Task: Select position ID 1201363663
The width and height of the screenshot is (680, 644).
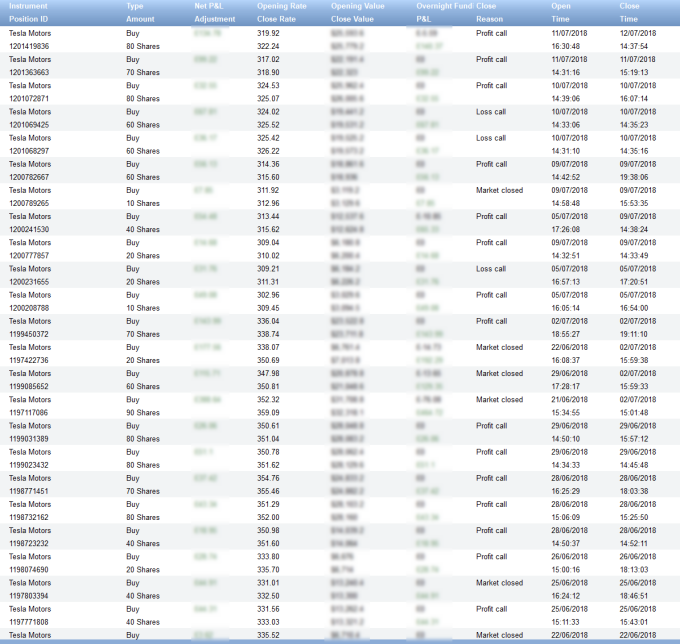Action: [29, 72]
